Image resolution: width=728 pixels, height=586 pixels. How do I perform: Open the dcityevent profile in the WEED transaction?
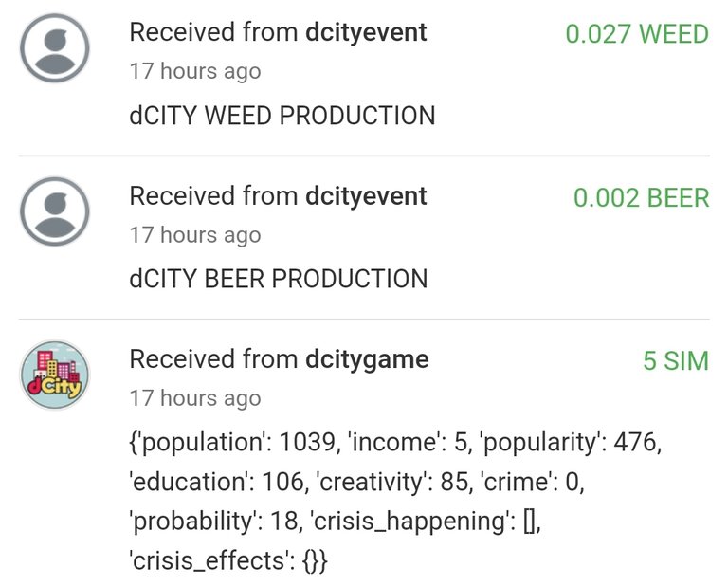366,32
